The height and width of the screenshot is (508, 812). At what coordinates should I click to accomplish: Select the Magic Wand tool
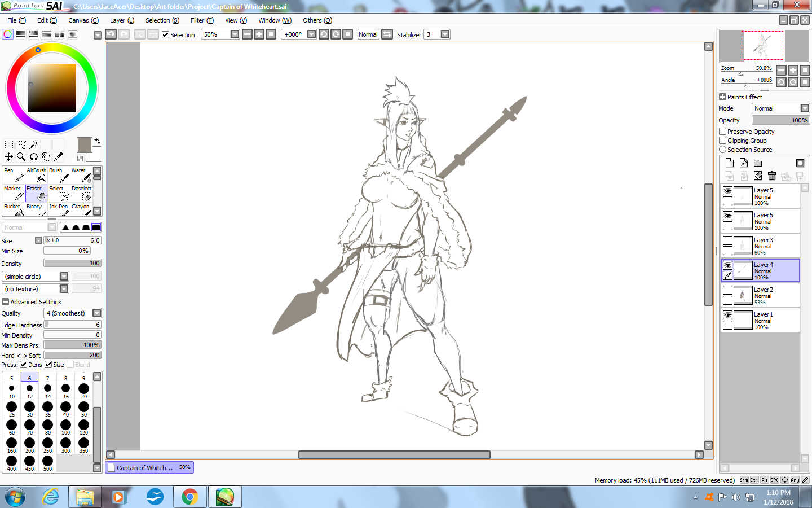coord(34,145)
